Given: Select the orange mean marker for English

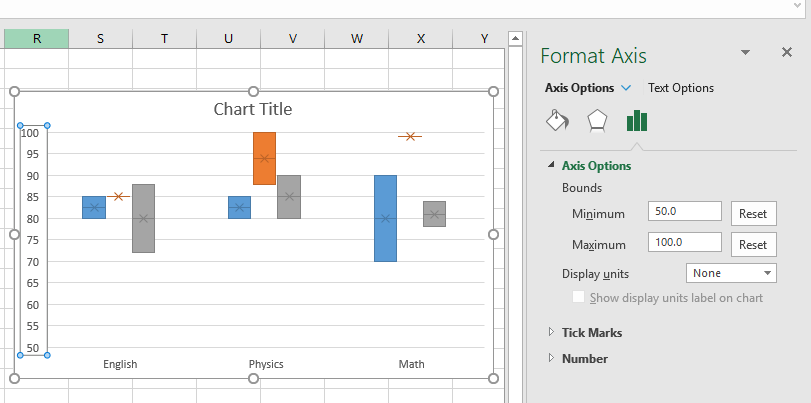Looking at the screenshot, I should tap(118, 197).
